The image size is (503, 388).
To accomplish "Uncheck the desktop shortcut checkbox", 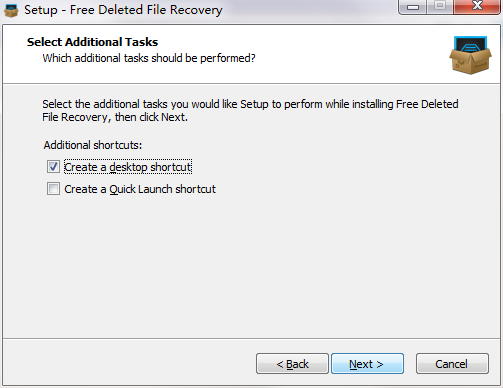I will click(53, 167).
